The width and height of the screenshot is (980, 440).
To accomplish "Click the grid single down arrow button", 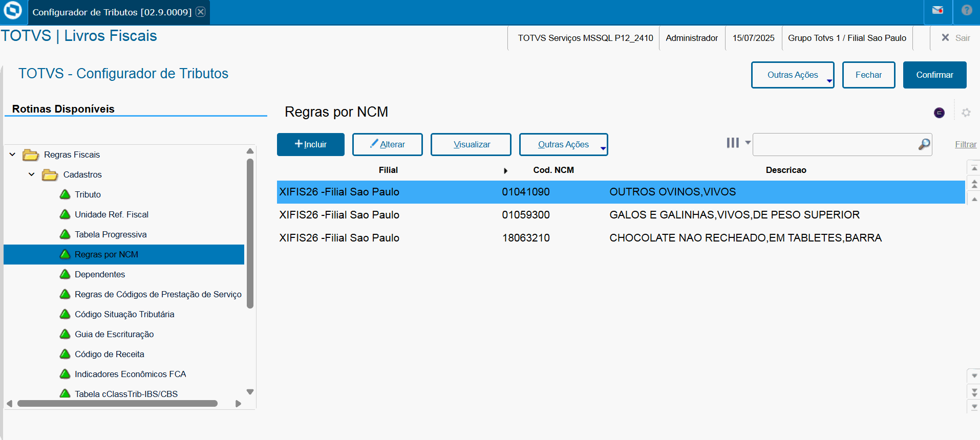I will (x=974, y=376).
